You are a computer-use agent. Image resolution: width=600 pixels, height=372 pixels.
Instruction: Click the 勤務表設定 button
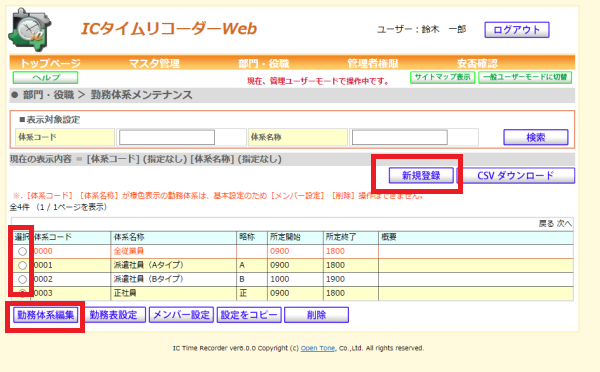(x=113, y=315)
